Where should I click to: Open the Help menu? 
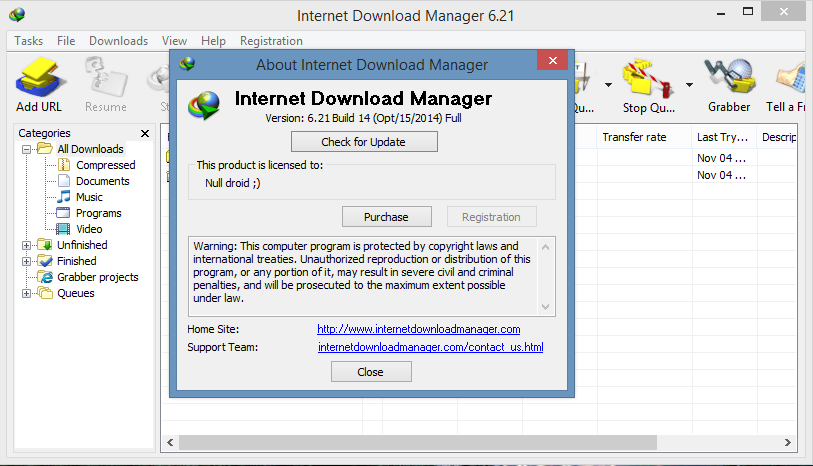click(213, 41)
